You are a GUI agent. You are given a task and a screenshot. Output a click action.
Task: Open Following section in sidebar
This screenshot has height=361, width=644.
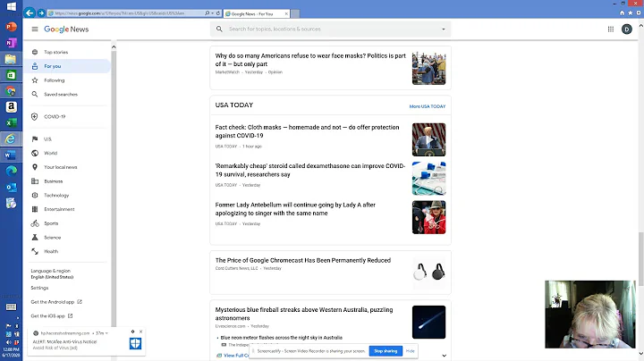(67, 80)
